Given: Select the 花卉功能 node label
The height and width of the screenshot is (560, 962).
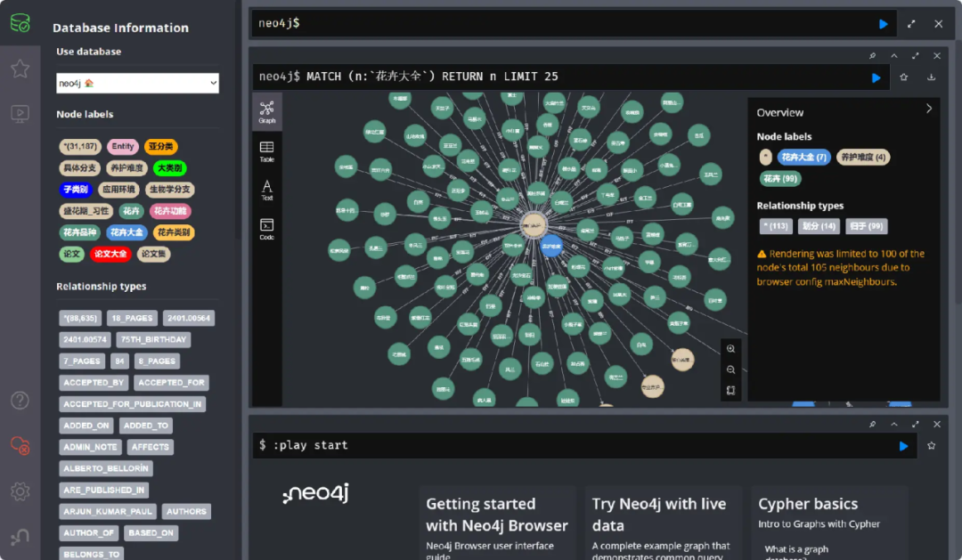Looking at the screenshot, I should tap(170, 211).
